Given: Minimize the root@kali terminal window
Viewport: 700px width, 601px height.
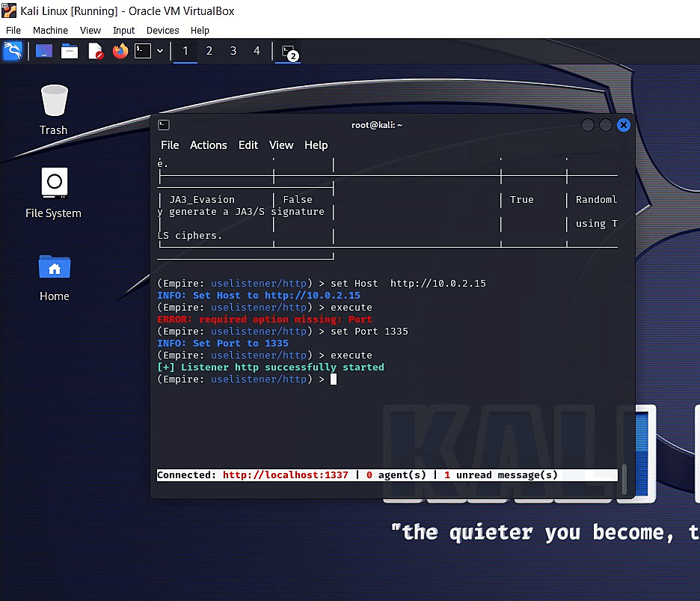Looking at the screenshot, I should point(588,125).
